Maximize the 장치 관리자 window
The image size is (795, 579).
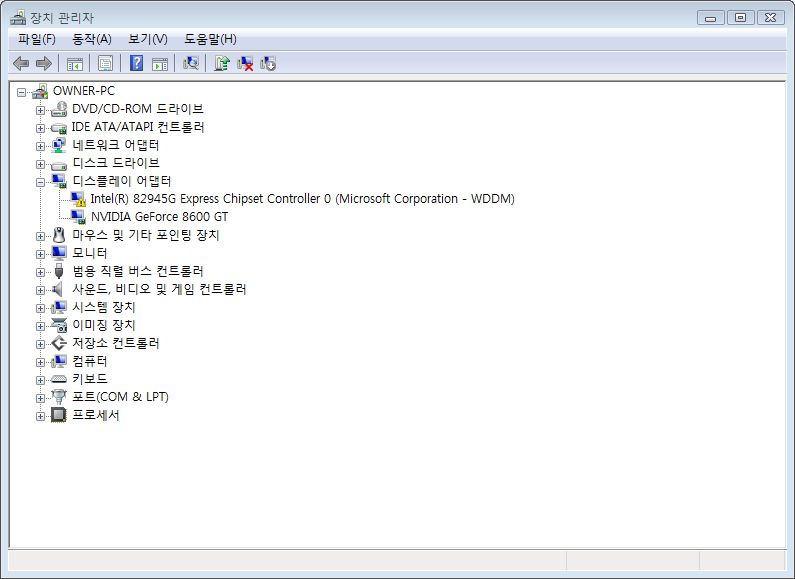coord(740,18)
